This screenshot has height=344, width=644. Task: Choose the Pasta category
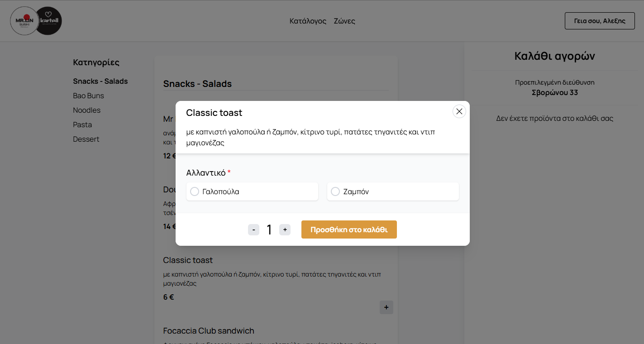82,125
